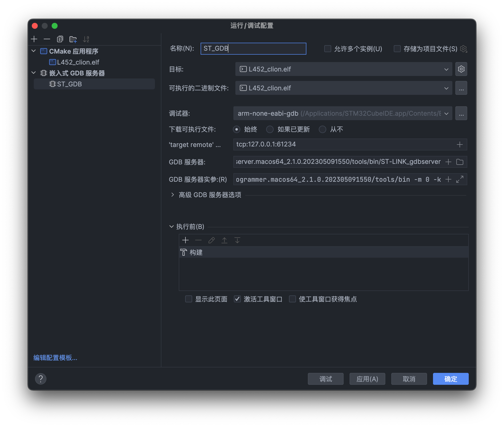Add a new before-launch task

(185, 240)
